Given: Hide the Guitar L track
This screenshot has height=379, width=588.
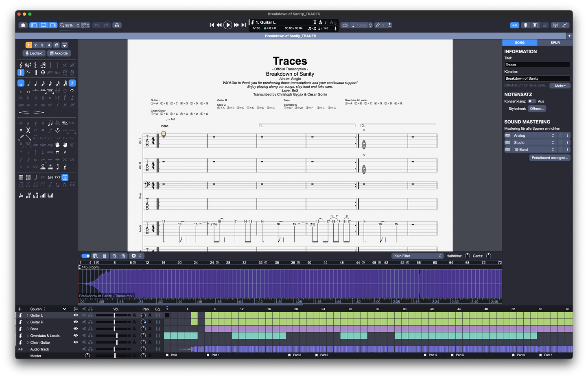Looking at the screenshot, I should pos(75,315).
